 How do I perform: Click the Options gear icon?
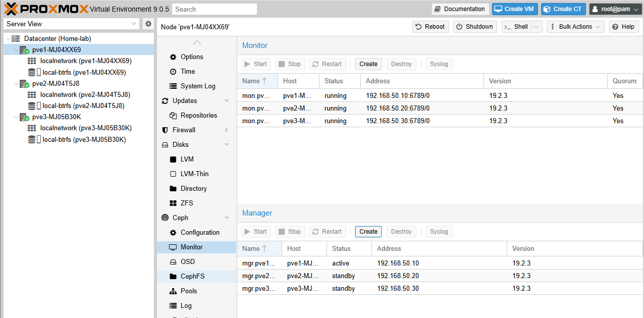[x=173, y=57]
